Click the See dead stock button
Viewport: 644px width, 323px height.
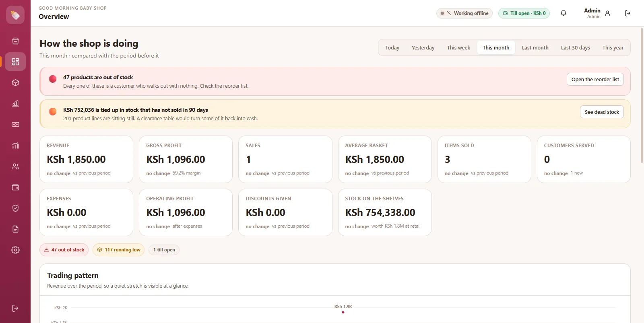pos(602,112)
